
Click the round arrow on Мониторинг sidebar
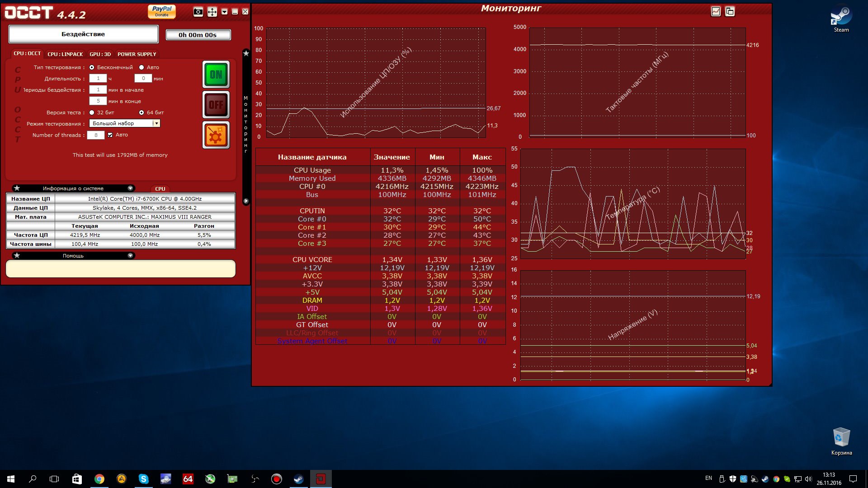[246, 201]
